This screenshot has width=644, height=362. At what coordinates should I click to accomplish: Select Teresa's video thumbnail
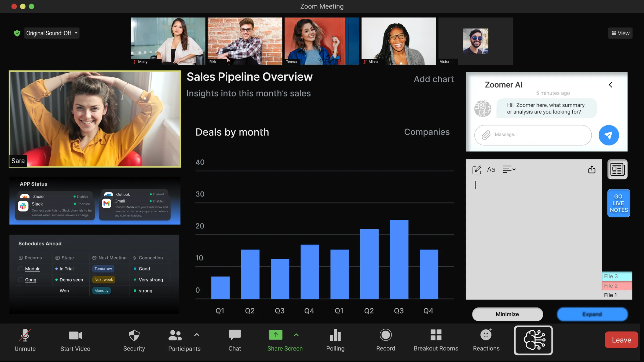322,41
